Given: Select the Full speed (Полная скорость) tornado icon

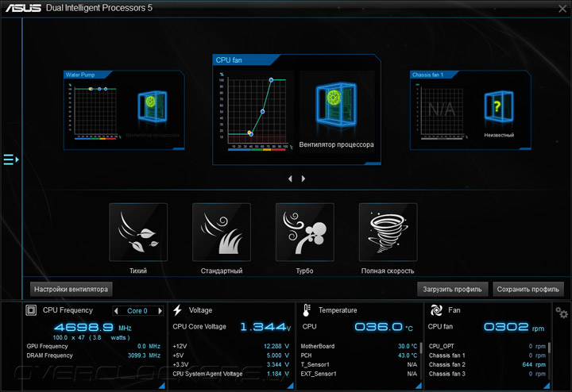Looking at the screenshot, I should coord(388,233).
